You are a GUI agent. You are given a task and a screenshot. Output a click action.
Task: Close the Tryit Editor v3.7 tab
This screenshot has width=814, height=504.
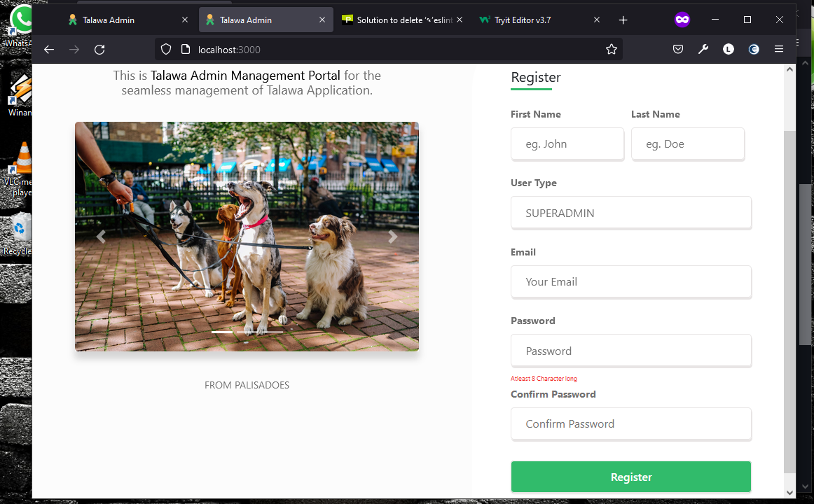tap(596, 20)
